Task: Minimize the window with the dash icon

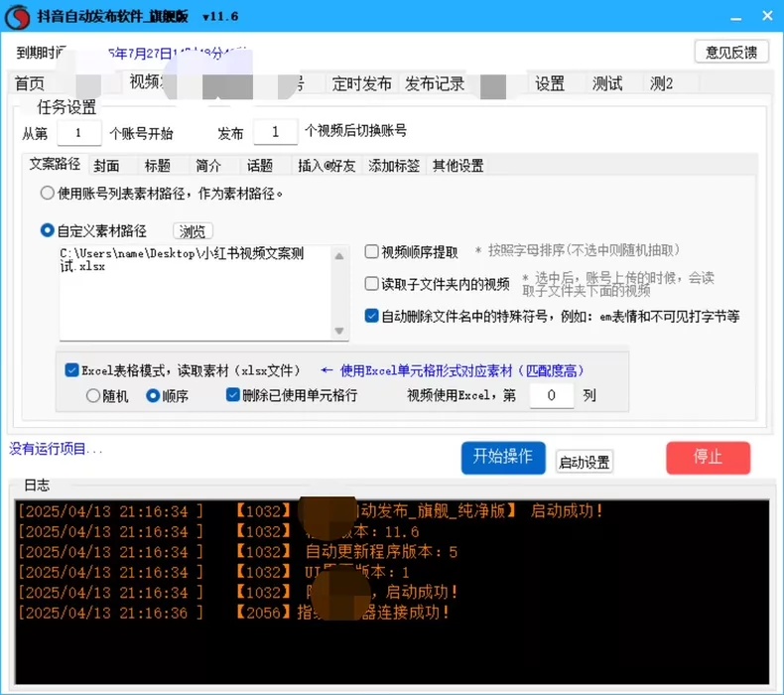Action: 735,18
